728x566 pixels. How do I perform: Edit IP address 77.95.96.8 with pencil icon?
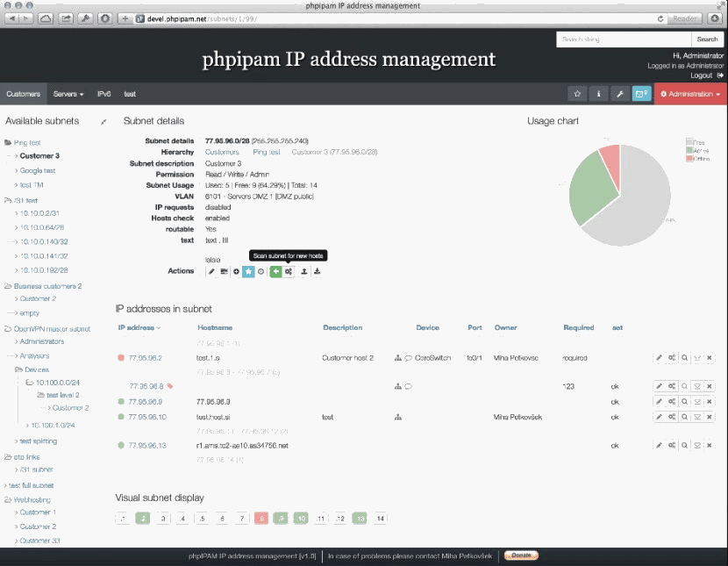659,386
